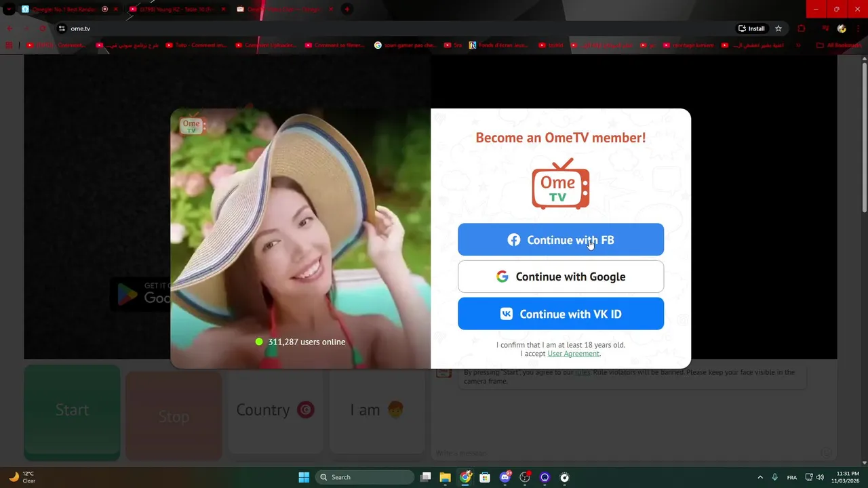This screenshot has width=868, height=488.
Task: Open the Windows Start menu
Action: point(304,477)
